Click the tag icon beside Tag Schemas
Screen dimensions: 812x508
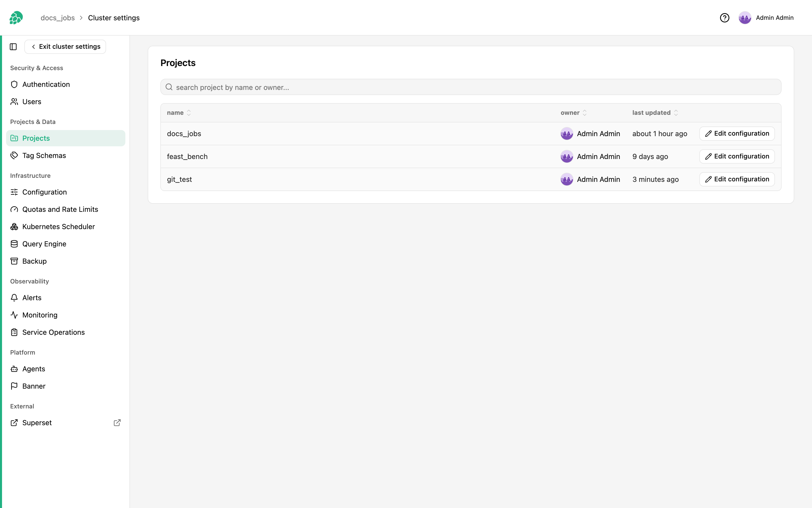click(x=14, y=155)
